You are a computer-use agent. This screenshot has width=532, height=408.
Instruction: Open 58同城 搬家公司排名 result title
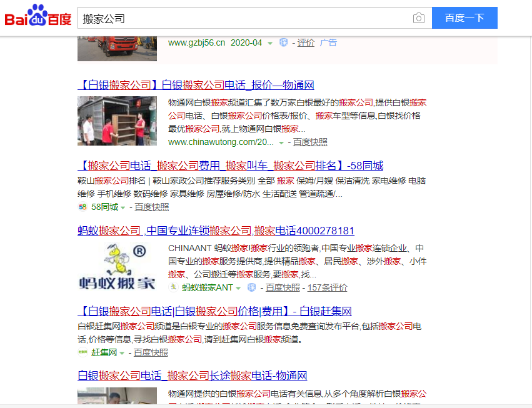coord(231,166)
